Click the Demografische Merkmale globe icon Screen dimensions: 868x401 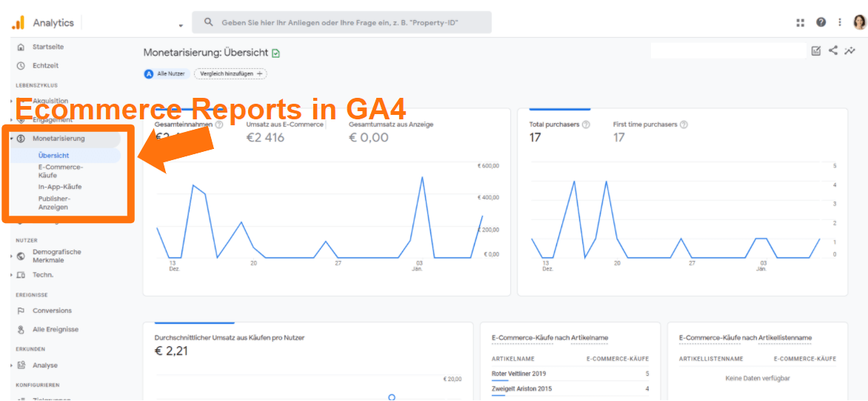(21, 256)
